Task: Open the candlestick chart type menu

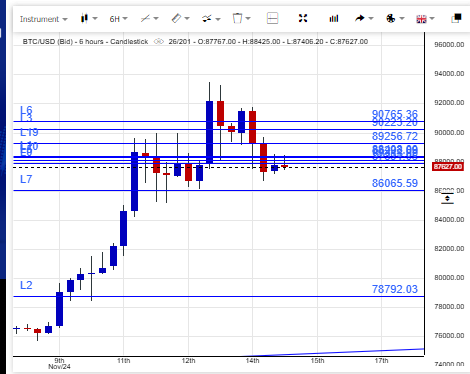Action: [x=89, y=18]
